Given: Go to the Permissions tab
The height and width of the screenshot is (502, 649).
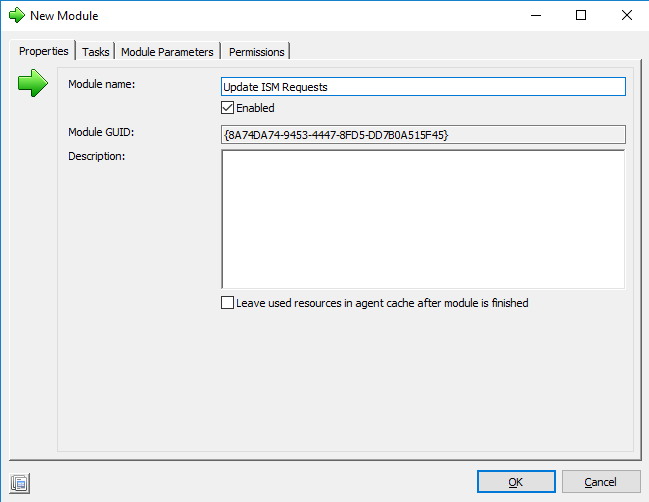Looking at the screenshot, I should [257, 52].
